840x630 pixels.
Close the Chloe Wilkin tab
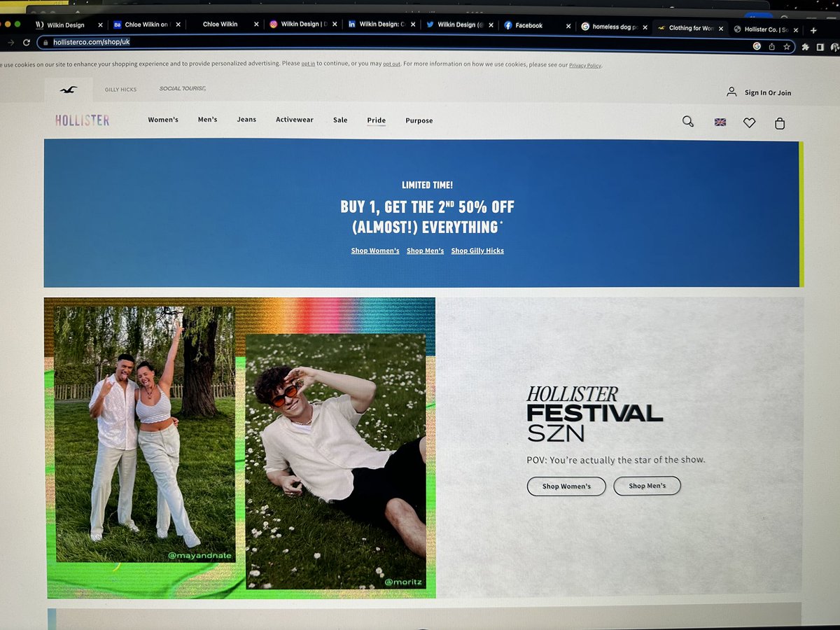[255, 24]
